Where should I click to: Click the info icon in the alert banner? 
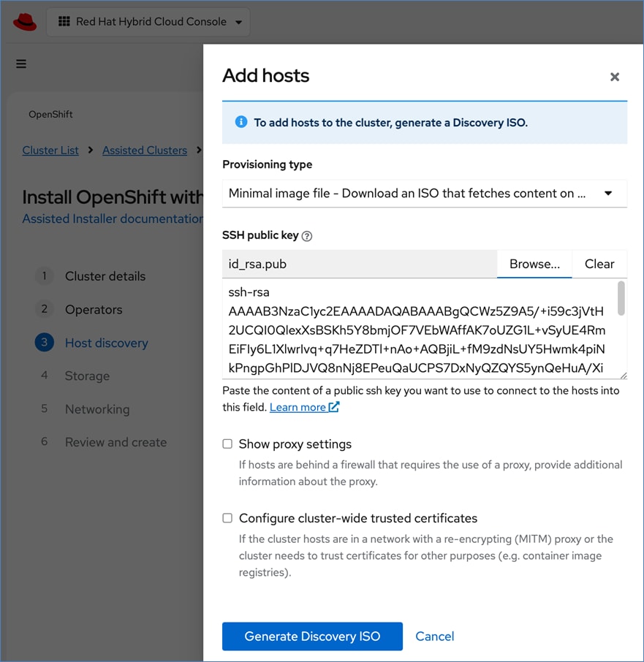coord(241,122)
